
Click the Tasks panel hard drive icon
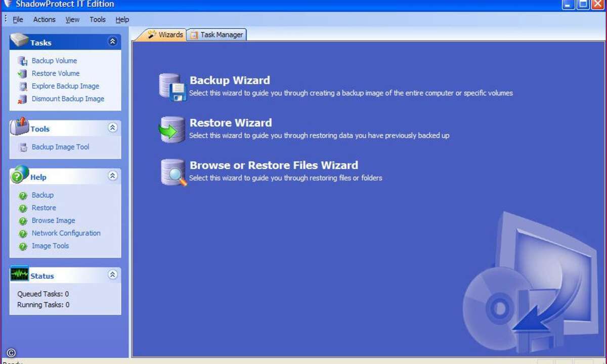click(20, 40)
